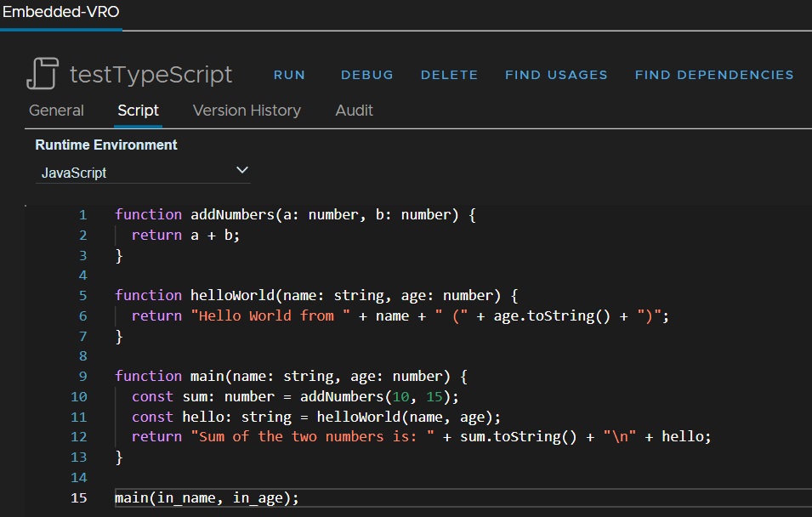
Task: Click closing brace on line 7
Action: click(119, 337)
